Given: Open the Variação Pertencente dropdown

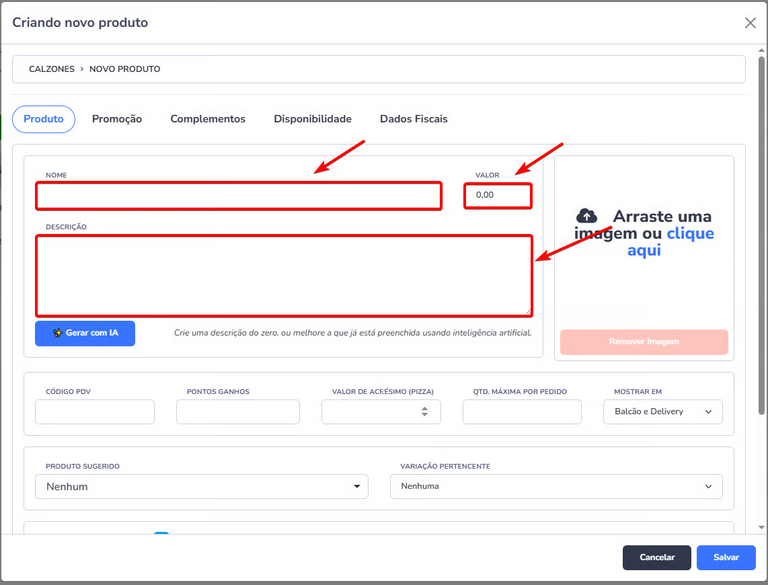Looking at the screenshot, I should click(x=555, y=486).
